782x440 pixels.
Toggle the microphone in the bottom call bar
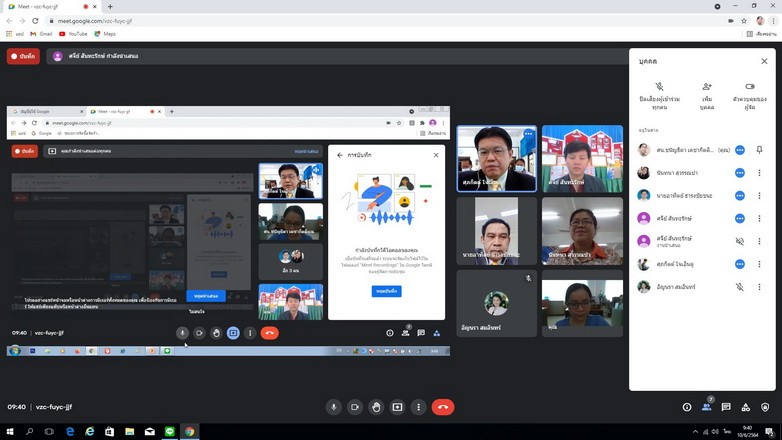[334, 407]
